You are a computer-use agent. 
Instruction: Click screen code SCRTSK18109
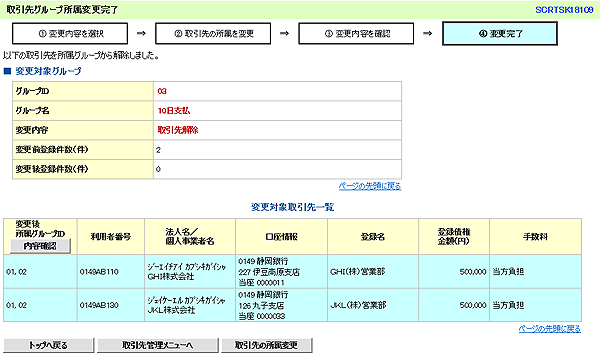(564, 10)
